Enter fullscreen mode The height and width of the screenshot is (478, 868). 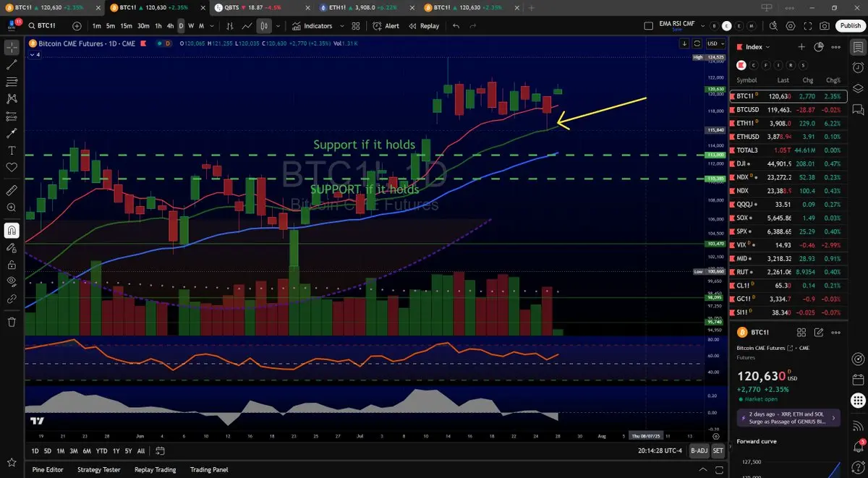click(807, 25)
